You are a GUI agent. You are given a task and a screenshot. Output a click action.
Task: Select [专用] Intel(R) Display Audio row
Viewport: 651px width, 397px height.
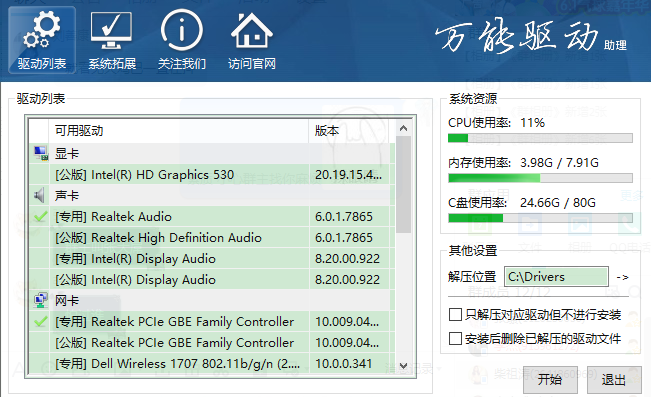click(x=212, y=259)
